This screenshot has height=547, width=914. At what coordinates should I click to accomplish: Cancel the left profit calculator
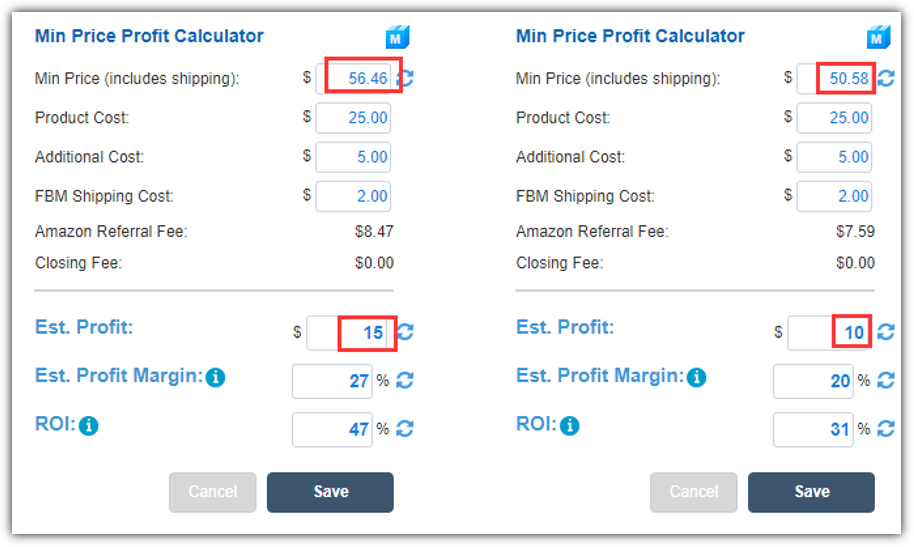pyautogui.click(x=213, y=492)
